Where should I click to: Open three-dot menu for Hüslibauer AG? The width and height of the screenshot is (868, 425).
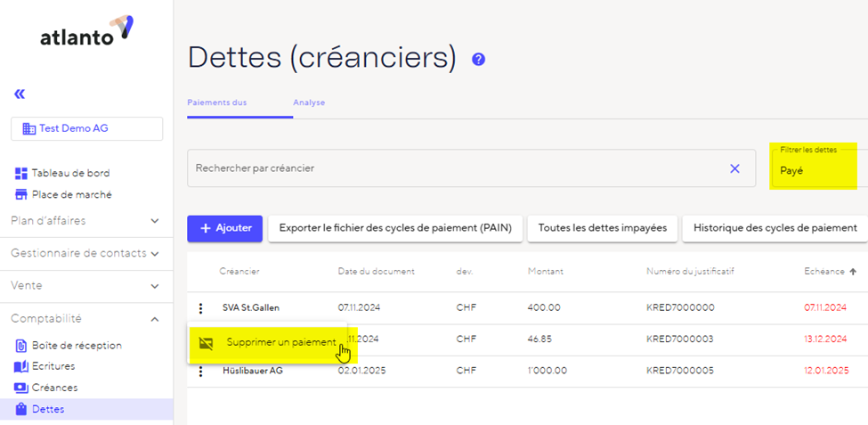tap(200, 371)
